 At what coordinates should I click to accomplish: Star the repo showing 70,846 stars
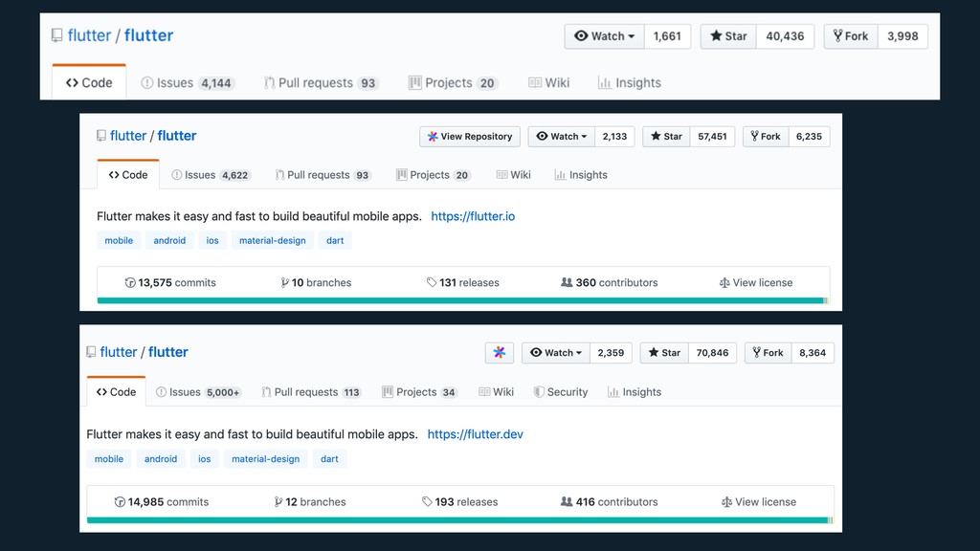point(665,352)
